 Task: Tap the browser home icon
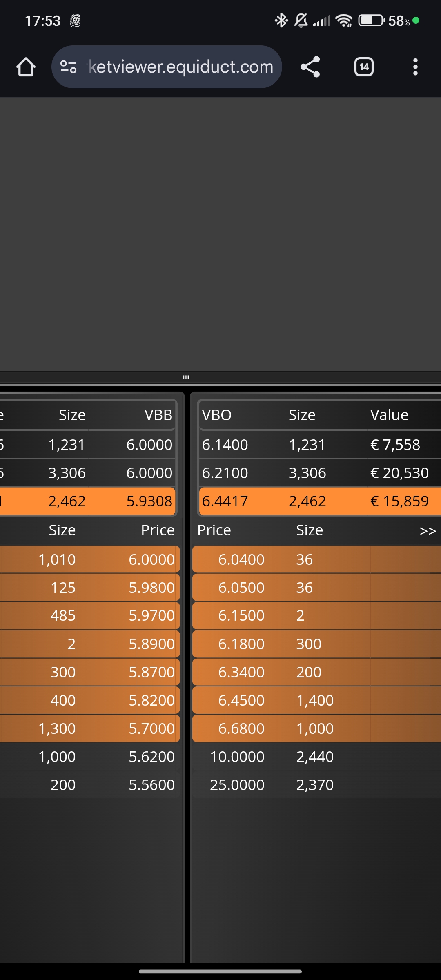point(26,67)
